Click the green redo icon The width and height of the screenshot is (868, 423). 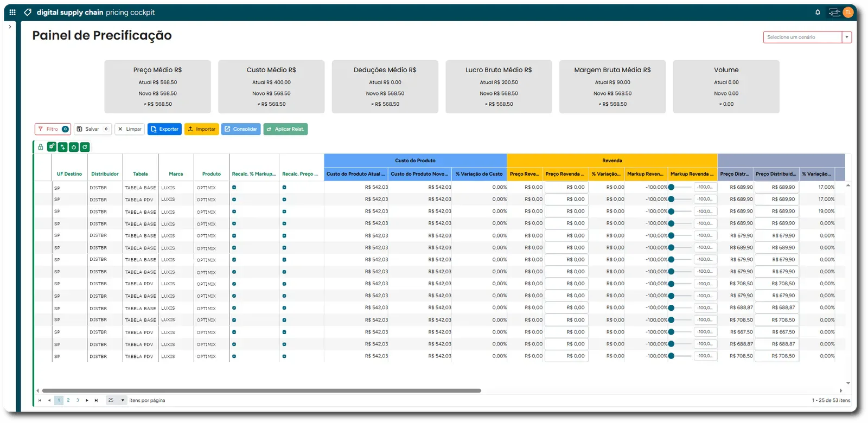coord(85,146)
